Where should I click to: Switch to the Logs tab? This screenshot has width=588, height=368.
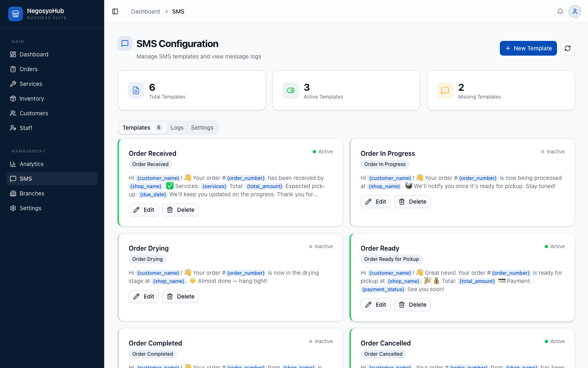click(177, 128)
